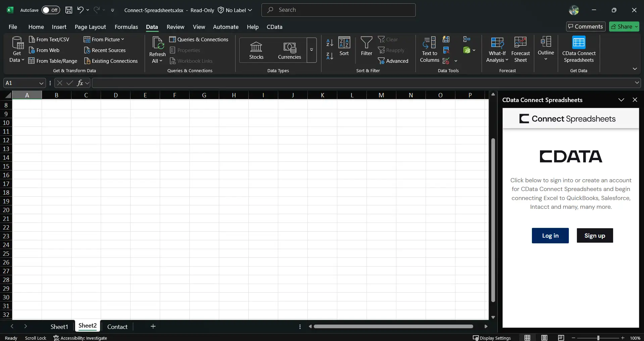644x341 pixels.
Task: Sort A to Z ascending
Action: 330,43
